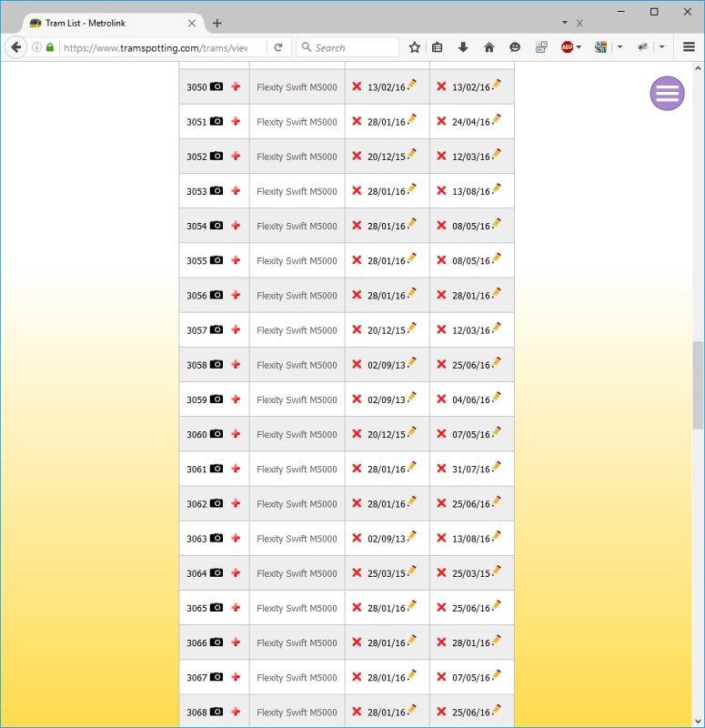Edit second date 24/04/16 of tram 3051
The image size is (705, 728).
pos(496,120)
